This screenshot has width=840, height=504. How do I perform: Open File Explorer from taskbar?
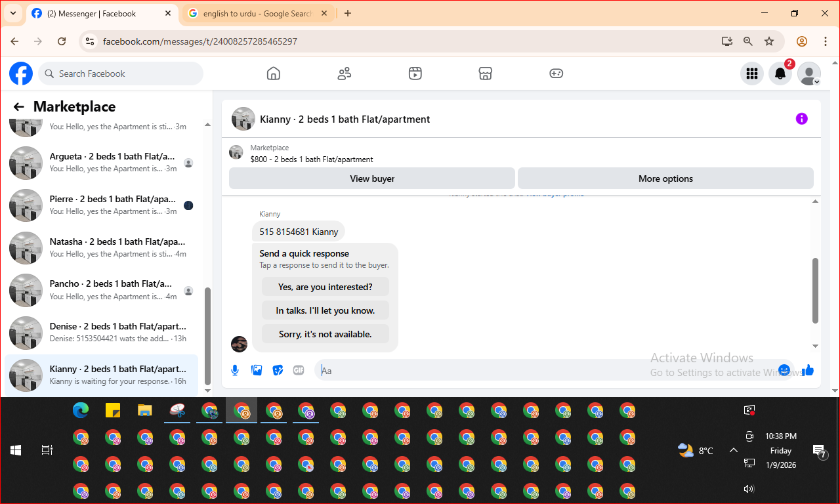point(145,411)
